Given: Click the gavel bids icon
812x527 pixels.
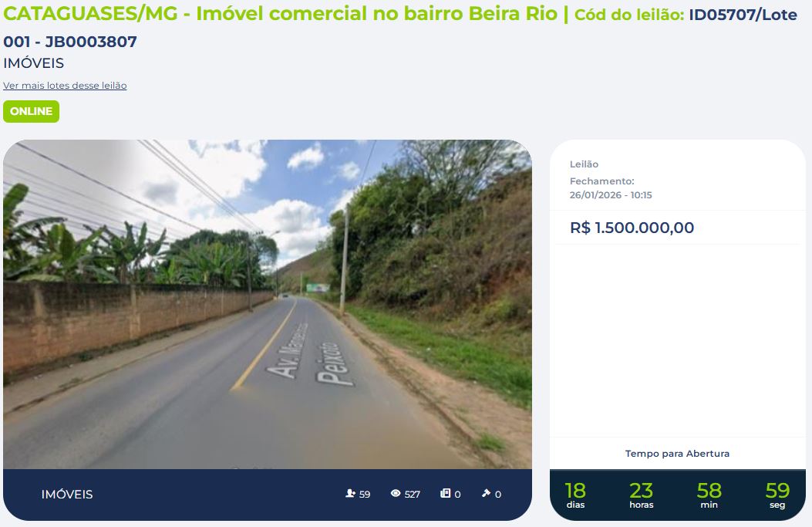Looking at the screenshot, I should point(486,493).
